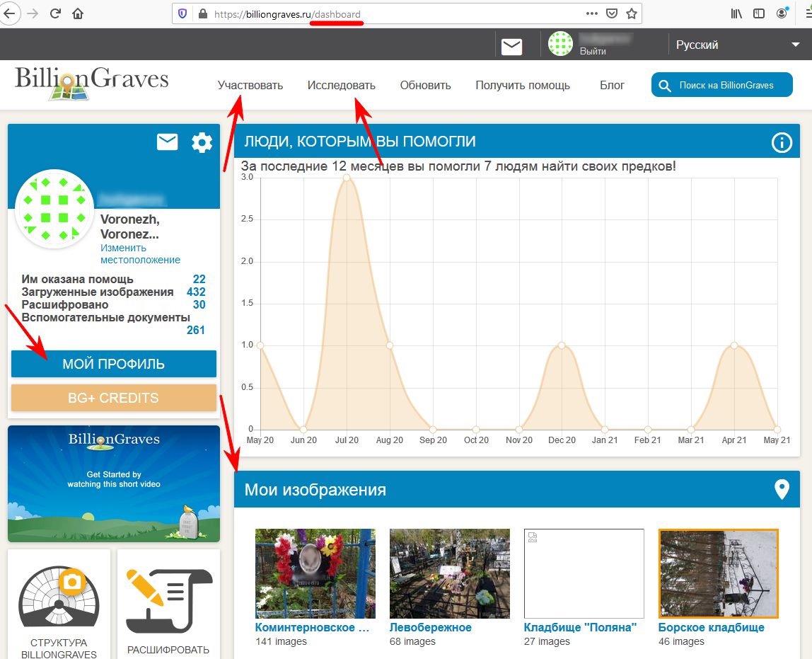Click the Структура BillionGraves camera icon
This screenshot has height=659, width=812.
coord(59,596)
